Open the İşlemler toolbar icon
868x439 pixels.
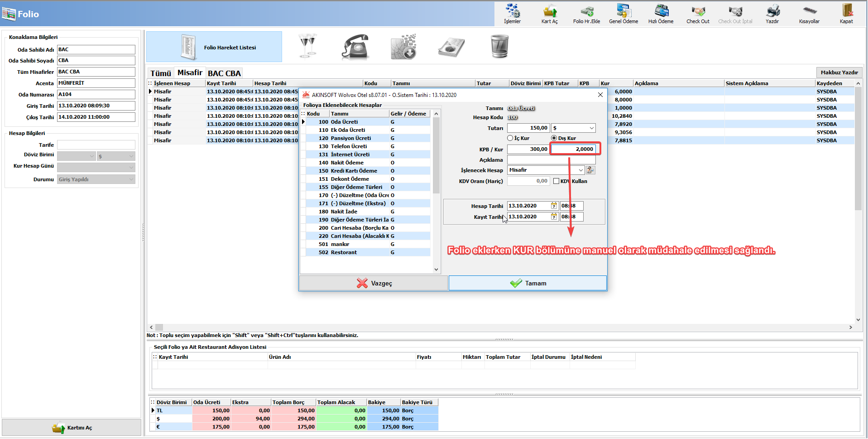(x=512, y=14)
